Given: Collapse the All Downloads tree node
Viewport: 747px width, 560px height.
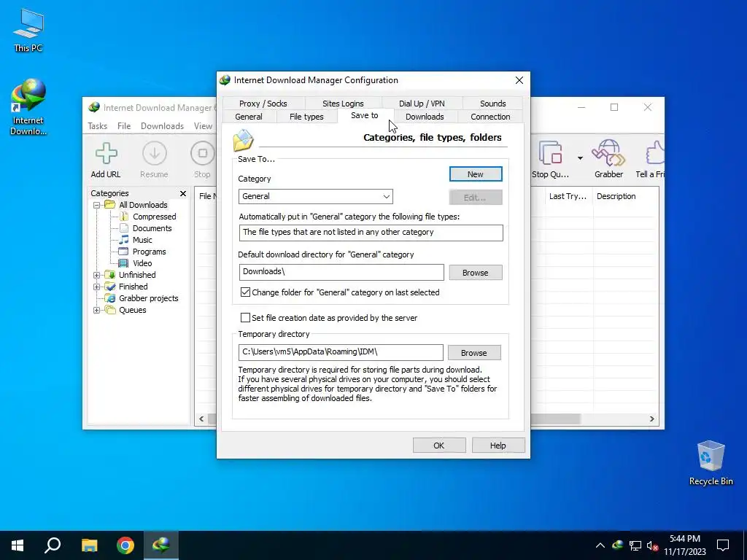Looking at the screenshot, I should coord(97,205).
